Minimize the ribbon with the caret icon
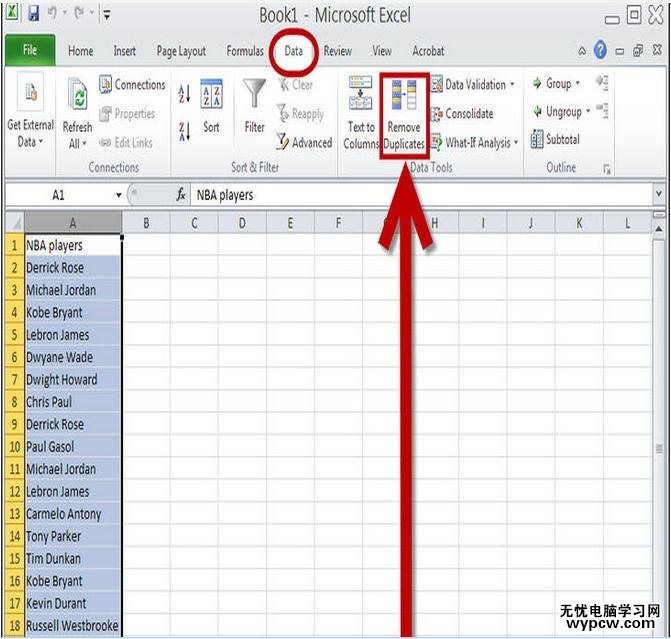Screen dimensions: 671x639 582,51
